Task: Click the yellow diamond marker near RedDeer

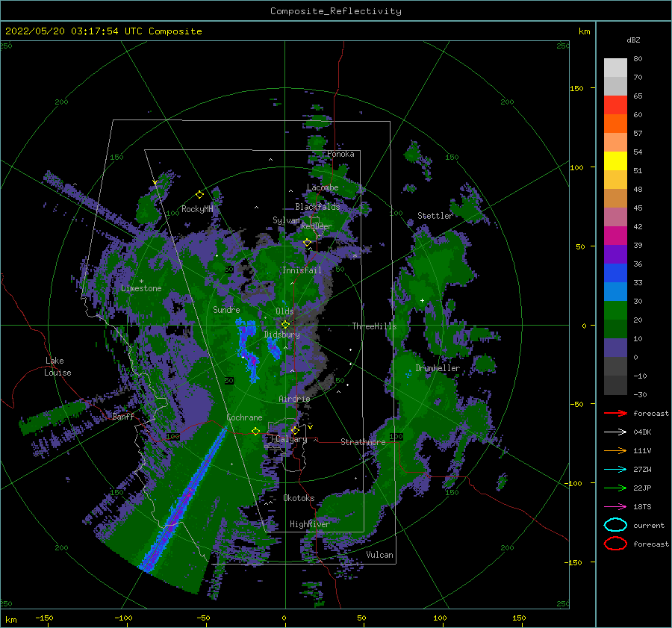Action: coord(307,243)
